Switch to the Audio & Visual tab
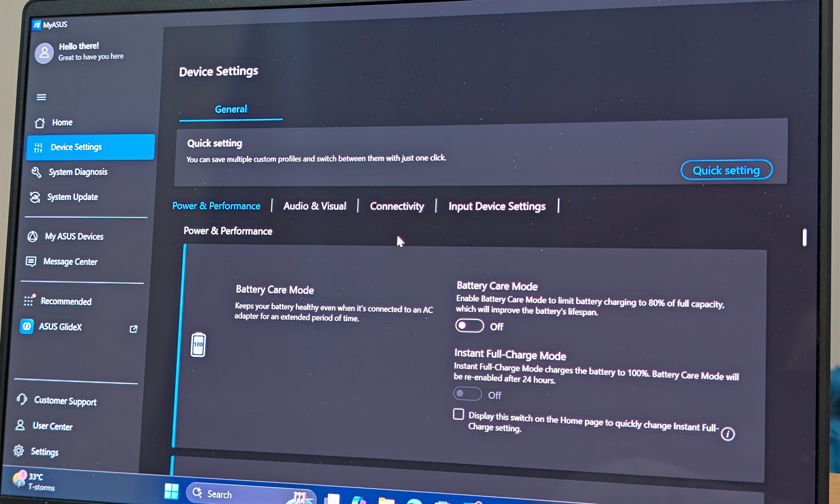Image resolution: width=840 pixels, height=504 pixels. point(315,206)
